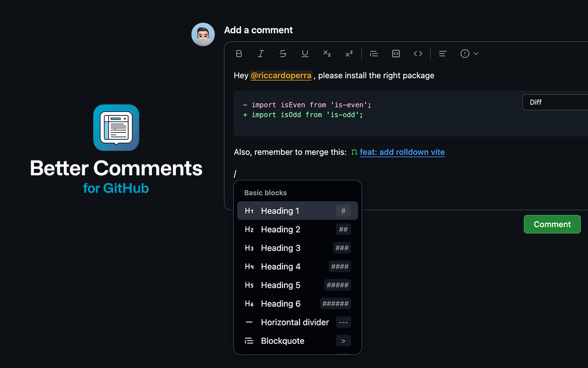The image size is (588, 368).
Task: Apply italic formatting
Action: click(x=261, y=54)
